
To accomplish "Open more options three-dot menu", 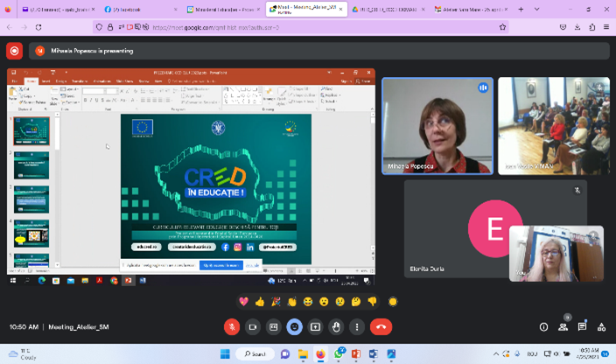I will [x=356, y=326].
